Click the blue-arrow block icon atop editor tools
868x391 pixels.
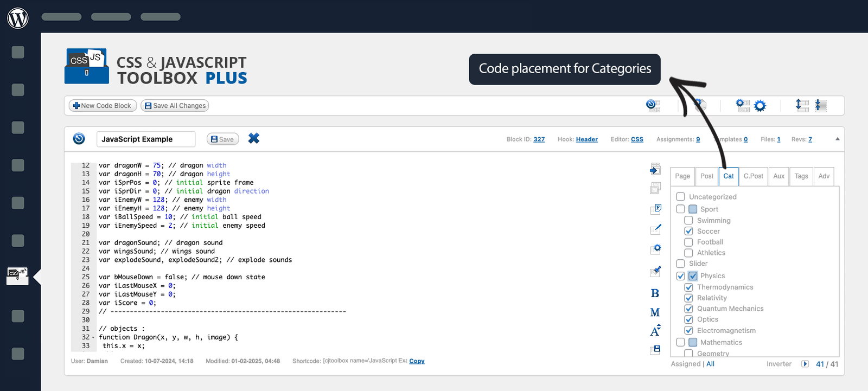(x=655, y=169)
